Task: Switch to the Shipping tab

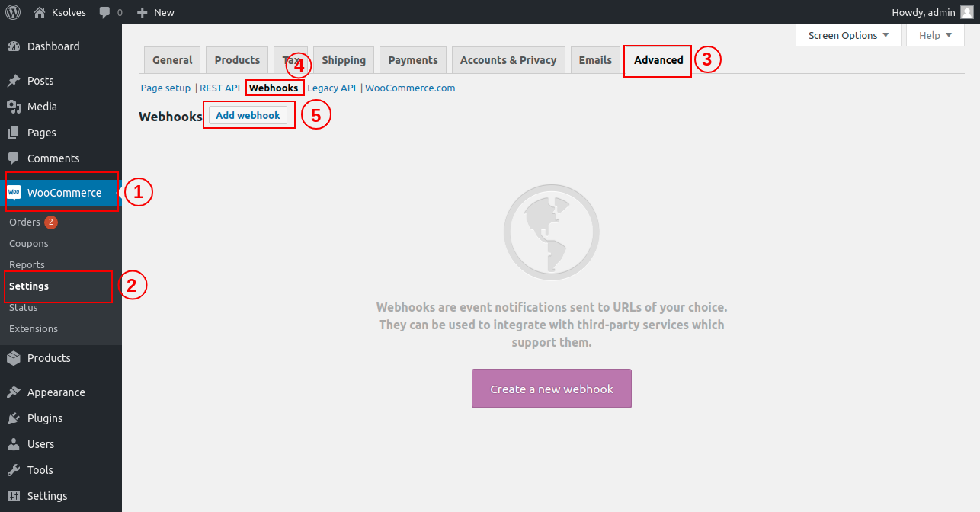Action: (x=344, y=60)
